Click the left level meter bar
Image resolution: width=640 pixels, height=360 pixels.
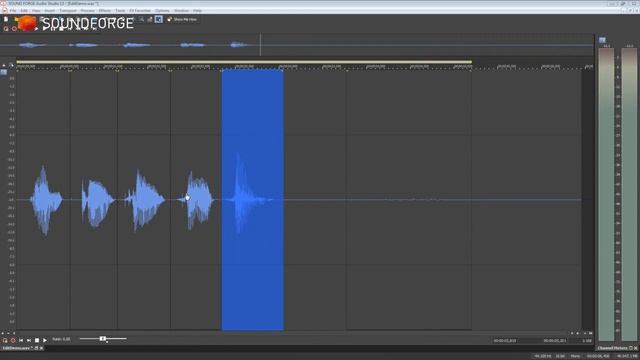606,194
